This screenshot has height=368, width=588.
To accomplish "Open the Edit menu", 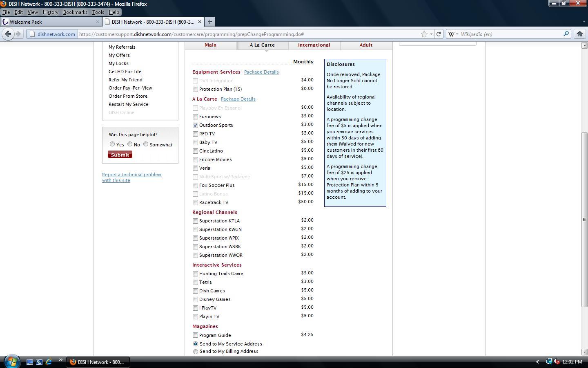I will point(19,12).
